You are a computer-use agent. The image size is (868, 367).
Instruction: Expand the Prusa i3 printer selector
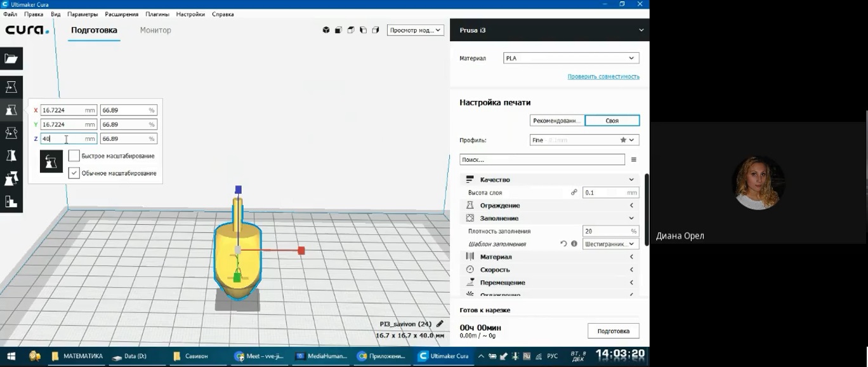[550, 30]
